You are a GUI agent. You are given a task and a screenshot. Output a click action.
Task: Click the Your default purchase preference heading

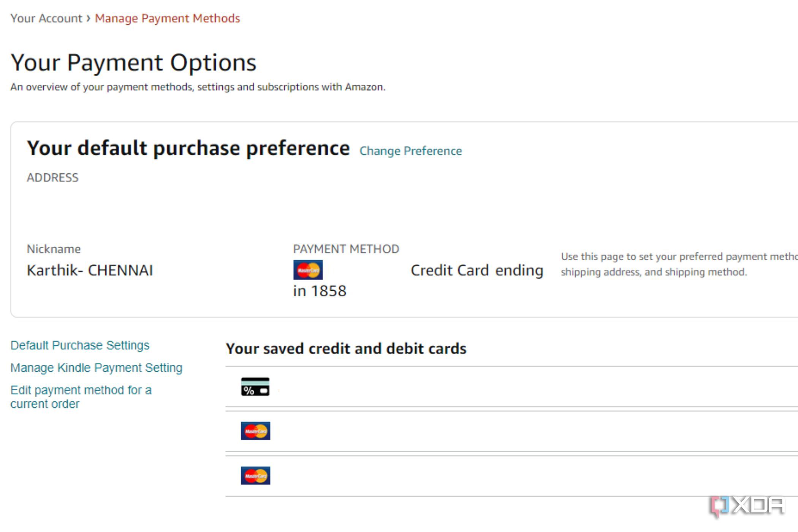pos(188,148)
